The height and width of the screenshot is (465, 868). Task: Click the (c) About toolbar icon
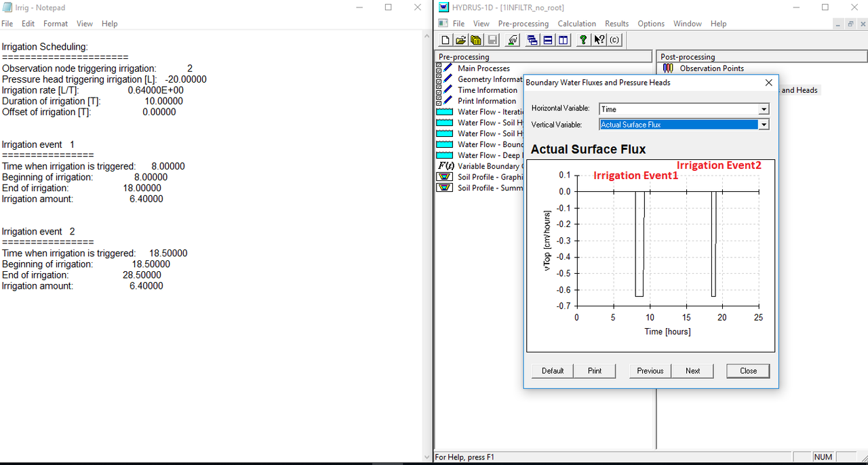pos(614,40)
